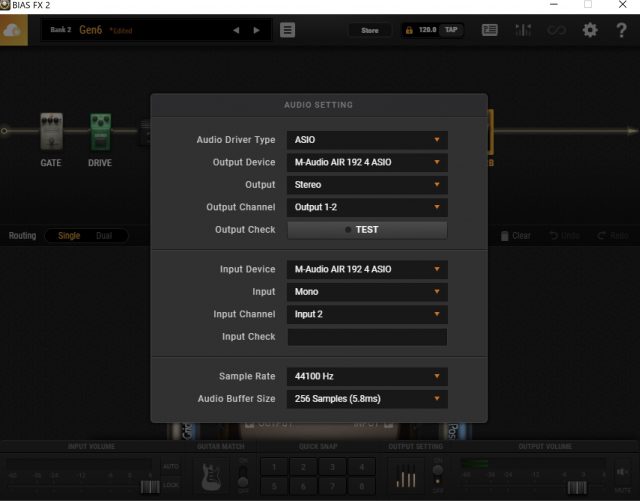Go to previous preset arrow
640x501 pixels.
(x=236, y=30)
